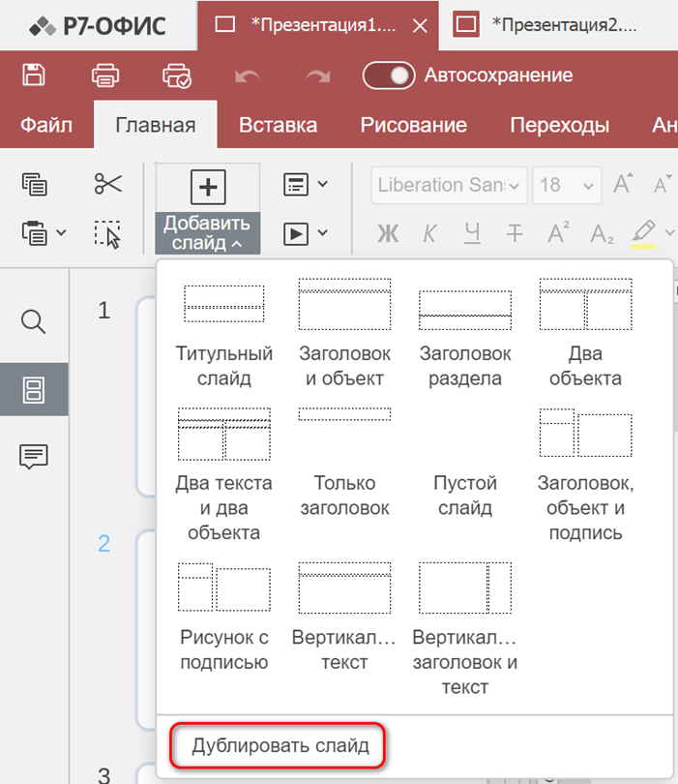Collapse the Добавить слайд dropdown
Viewport: 678px width, 784px height.
(x=207, y=233)
